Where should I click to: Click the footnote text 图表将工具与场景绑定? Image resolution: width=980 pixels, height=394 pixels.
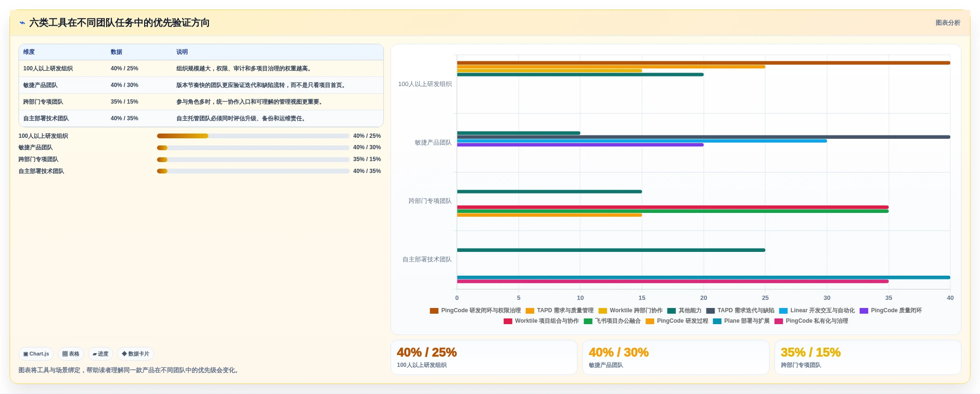tap(128, 370)
